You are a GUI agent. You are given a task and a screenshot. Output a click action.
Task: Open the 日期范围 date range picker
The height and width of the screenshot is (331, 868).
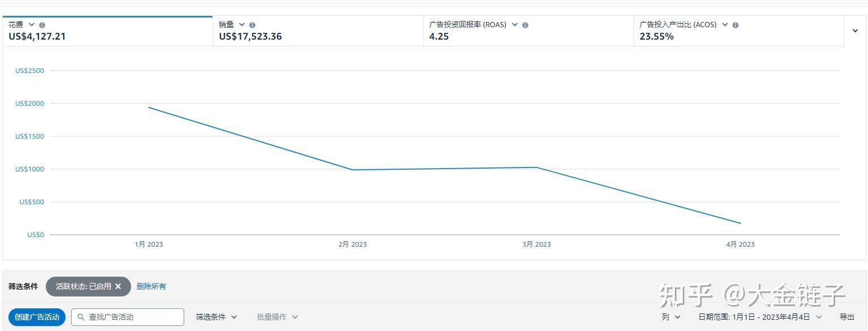760,317
